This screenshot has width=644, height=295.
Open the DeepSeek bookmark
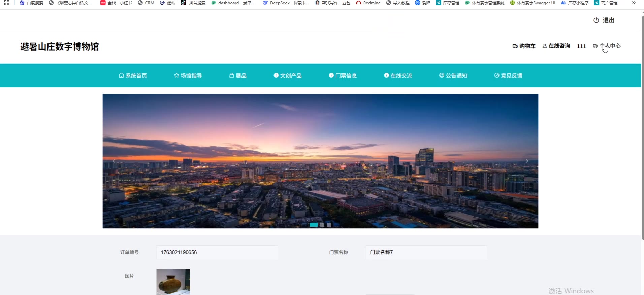pyautogui.click(x=286, y=3)
